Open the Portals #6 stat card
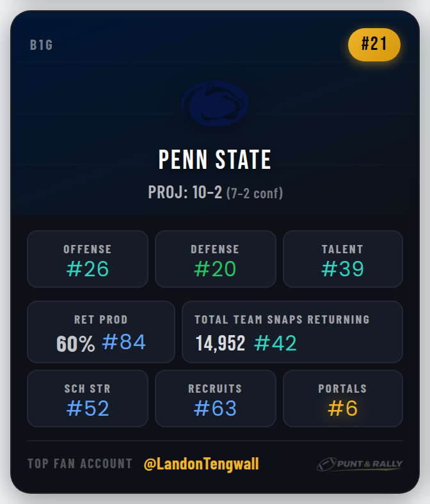 tap(342, 398)
